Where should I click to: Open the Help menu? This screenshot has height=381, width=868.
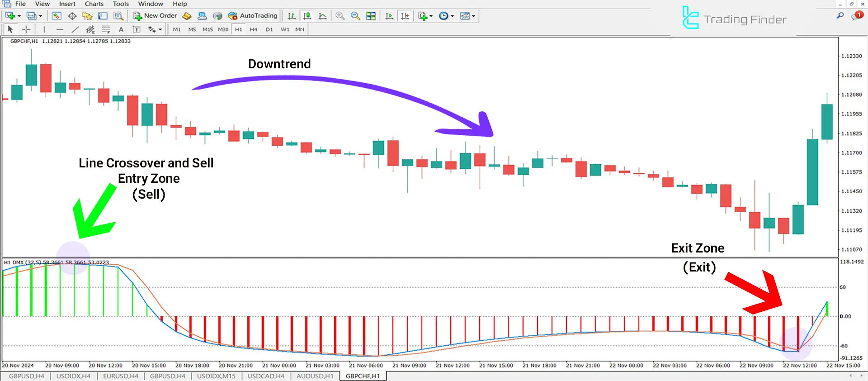point(179,4)
